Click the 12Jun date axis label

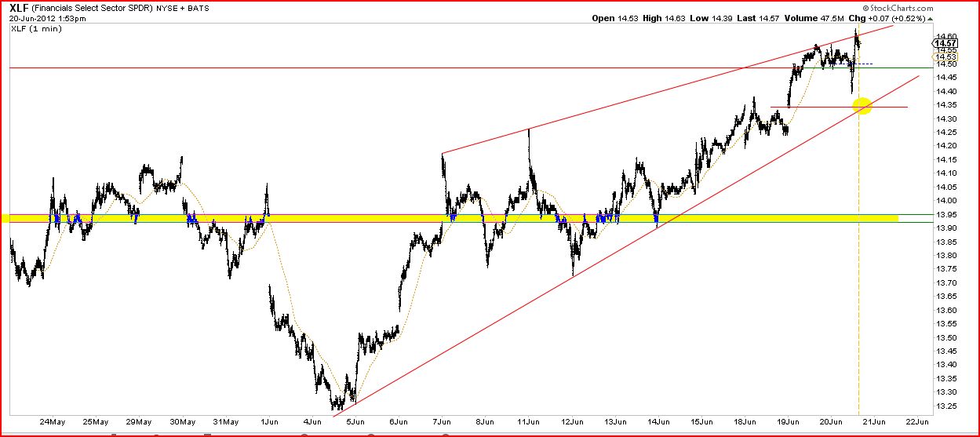(573, 421)
